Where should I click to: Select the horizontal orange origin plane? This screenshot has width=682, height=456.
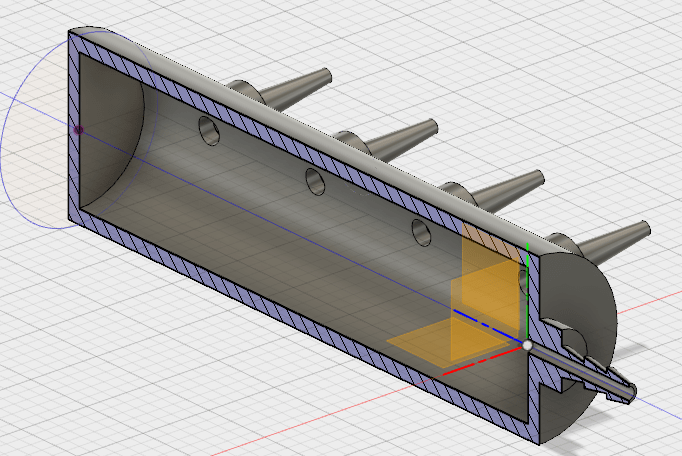pyautogui.click(x=448, y=344)
